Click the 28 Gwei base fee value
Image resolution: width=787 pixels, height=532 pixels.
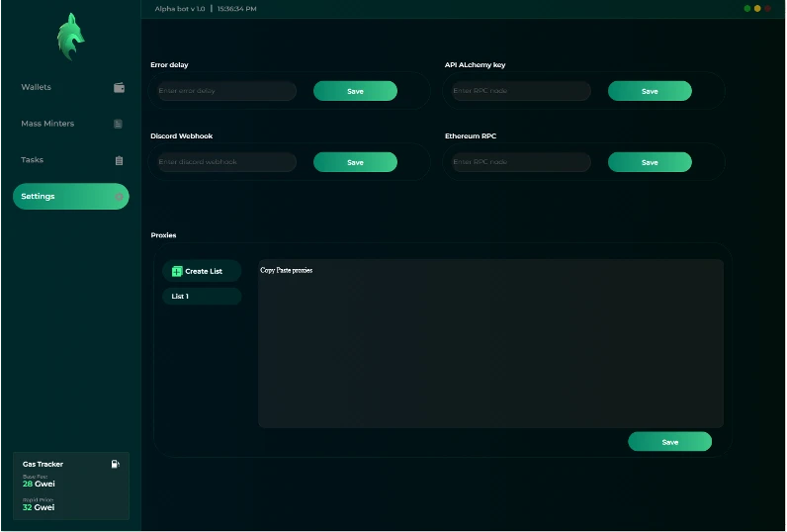coord(39,484)
